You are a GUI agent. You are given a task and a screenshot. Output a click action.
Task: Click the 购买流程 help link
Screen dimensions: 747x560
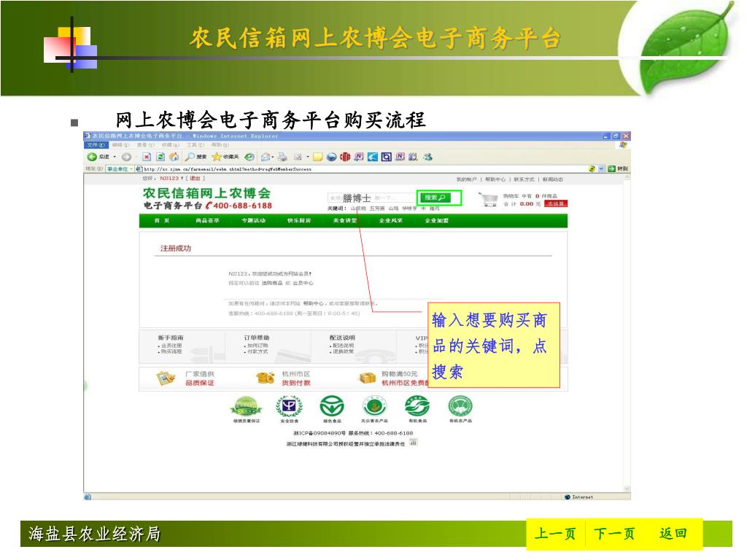(x=171, y=351)
